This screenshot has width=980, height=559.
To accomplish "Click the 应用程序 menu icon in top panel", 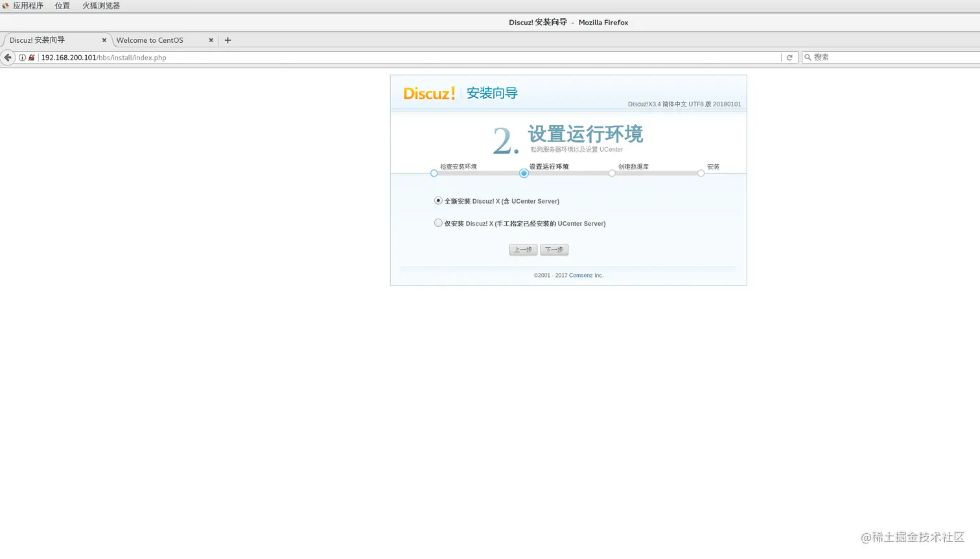I will tap(5, 6).
